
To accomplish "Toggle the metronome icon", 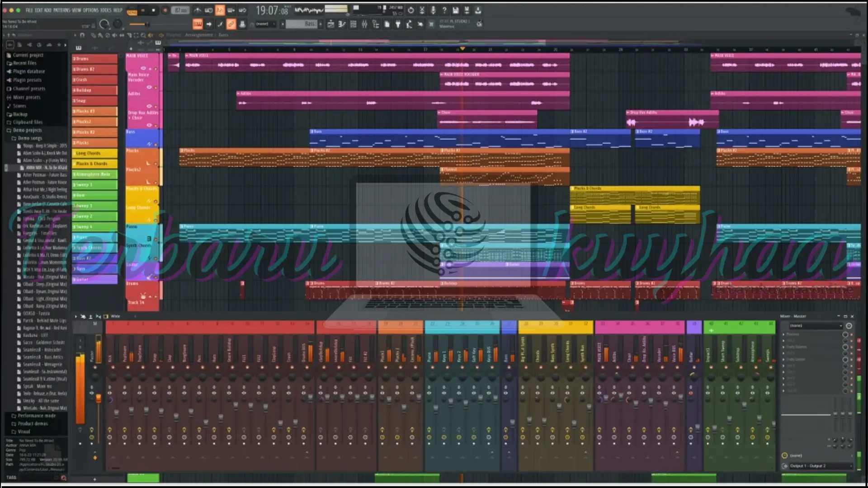I will pos(198,10).
